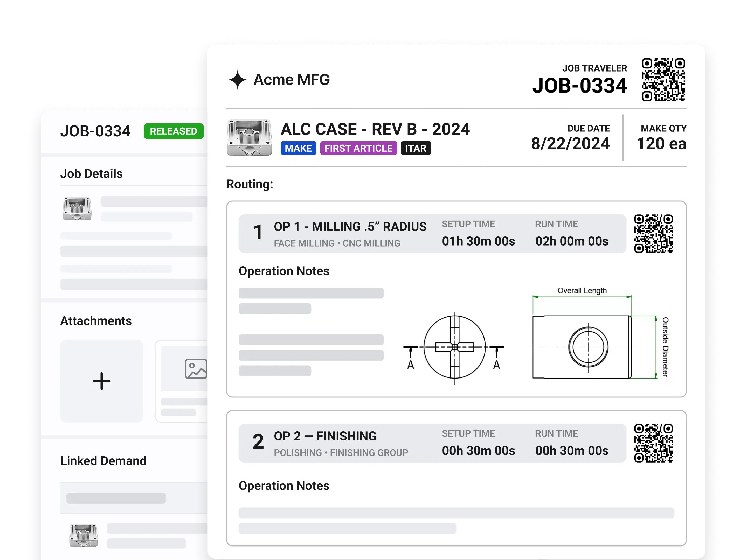
Task: Click the RELEASED status badge
Action: pyautogui.click(x=174, y=131)
